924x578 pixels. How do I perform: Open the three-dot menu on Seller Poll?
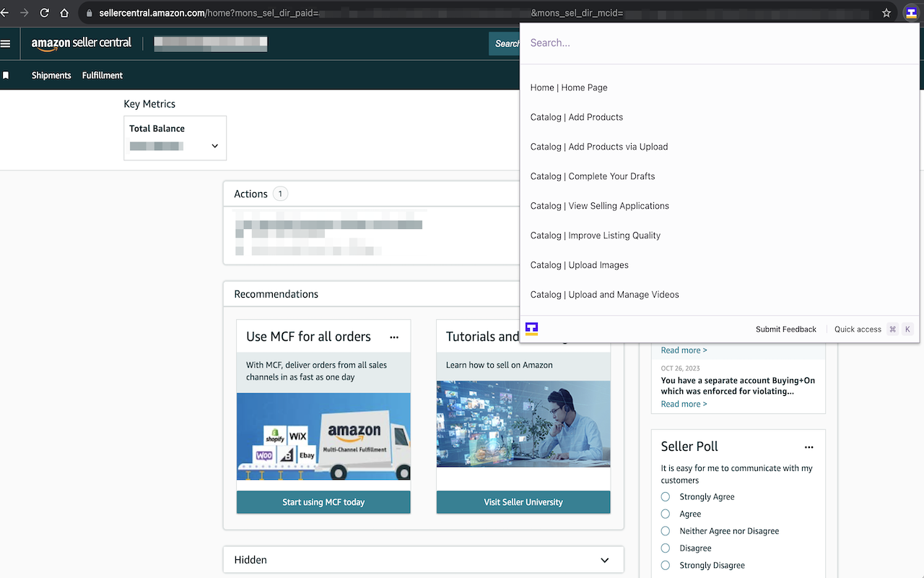click(x=809, y=447)
